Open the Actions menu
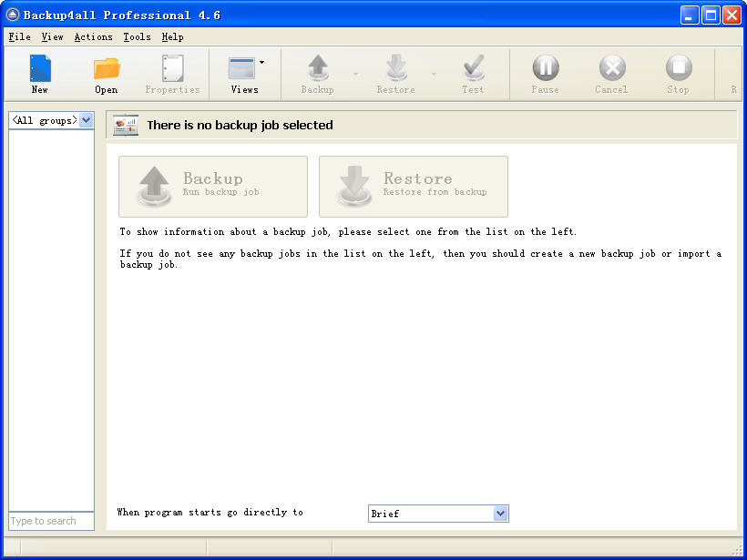Image resolution: width=747 pixels, height=560 pixels. [93, 36]
